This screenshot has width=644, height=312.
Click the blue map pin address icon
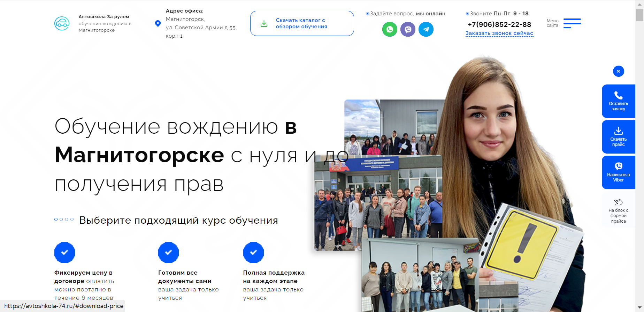pyautogui.click(x=158, y=23)
